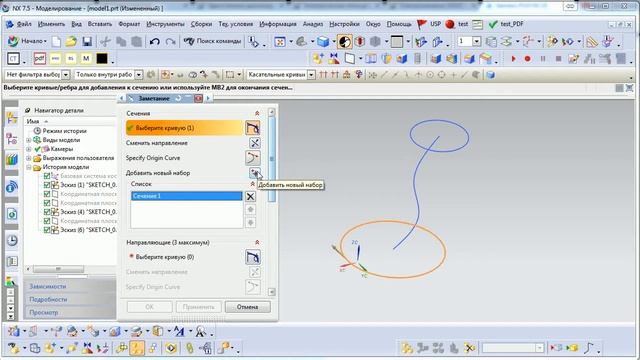Click the guide curve selection icon
Screen dimensions: 640x360
[x=253, y=257]
